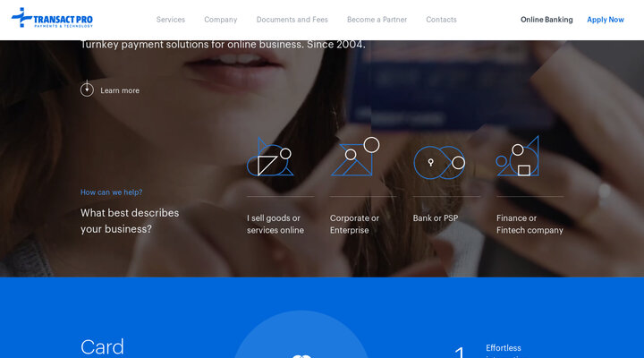Click the Apply Now link
644x358 pixels.
pyautogui.click(x=606, y=20)
